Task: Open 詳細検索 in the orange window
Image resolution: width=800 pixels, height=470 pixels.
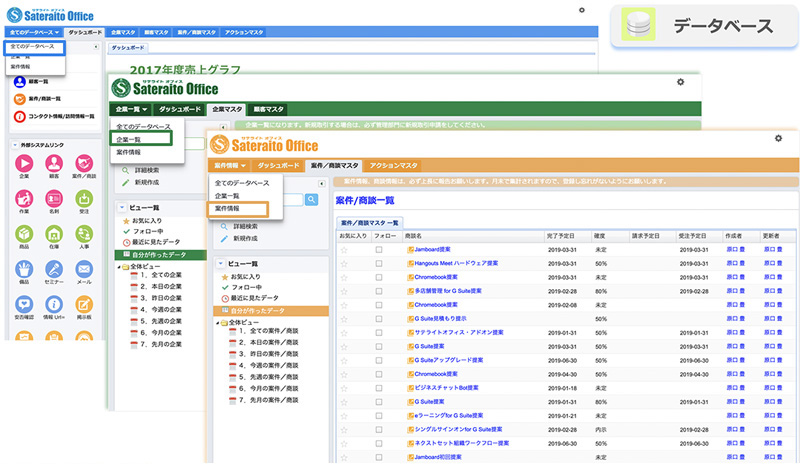Action: 245,226
